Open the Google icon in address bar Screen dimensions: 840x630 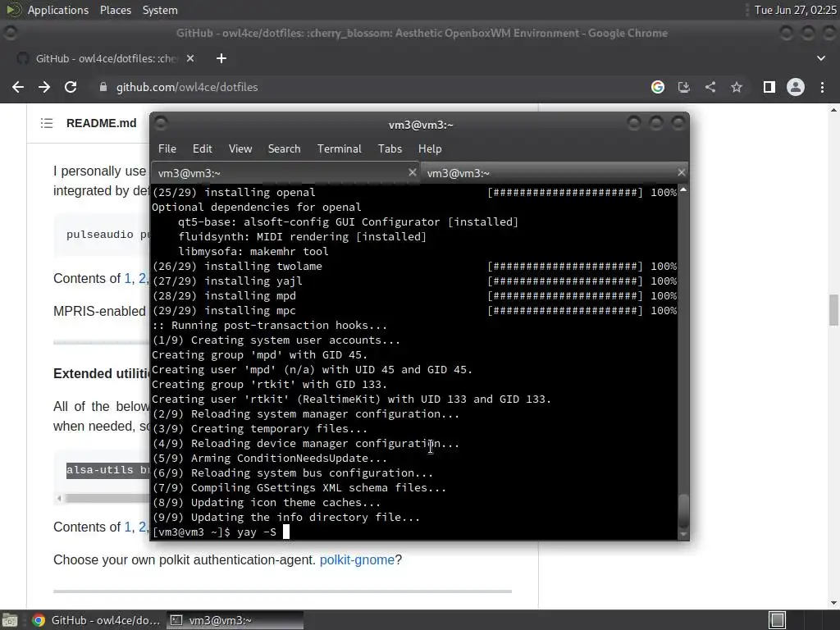click(658, 87)
